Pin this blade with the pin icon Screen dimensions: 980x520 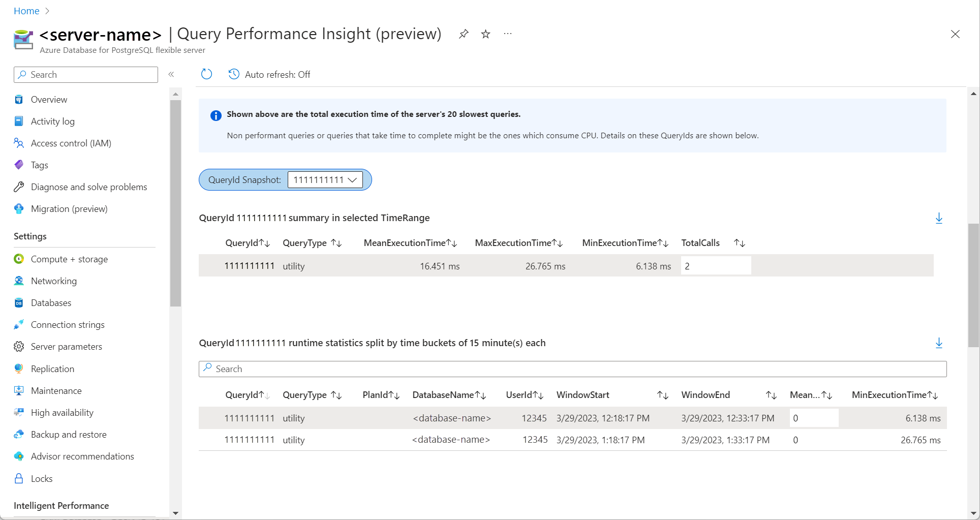pos(464,34)
